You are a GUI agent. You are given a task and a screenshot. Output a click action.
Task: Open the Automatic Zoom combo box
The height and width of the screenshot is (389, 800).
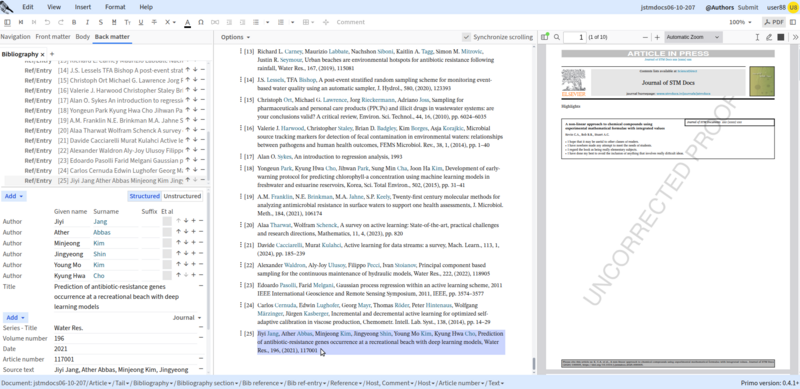click(693, 37)
